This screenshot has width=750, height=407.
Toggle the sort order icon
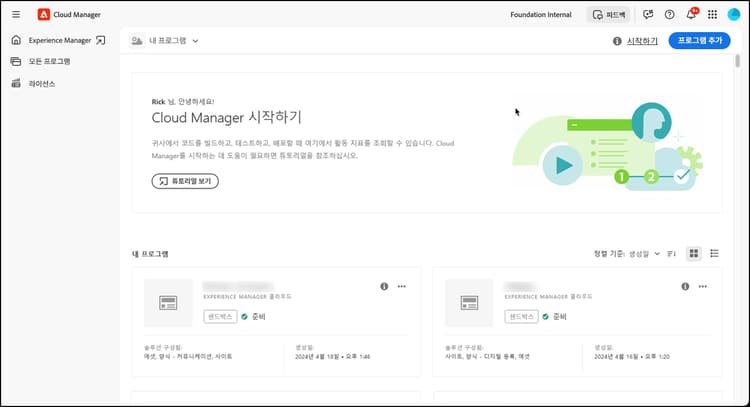tap(672, 253)
